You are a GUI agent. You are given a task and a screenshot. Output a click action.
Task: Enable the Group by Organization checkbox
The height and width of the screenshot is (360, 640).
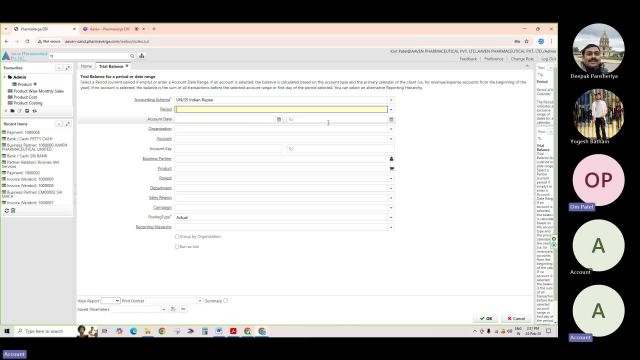tap(177, 236)
